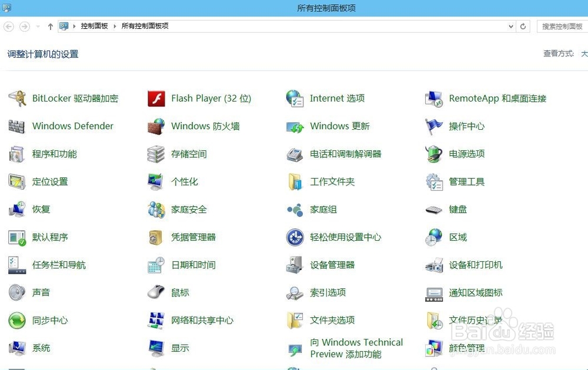Open BitLocker 驱动器加密 icon
This screenshot has width=588, height=370.
pyautogui.click(x=17, y=99)
